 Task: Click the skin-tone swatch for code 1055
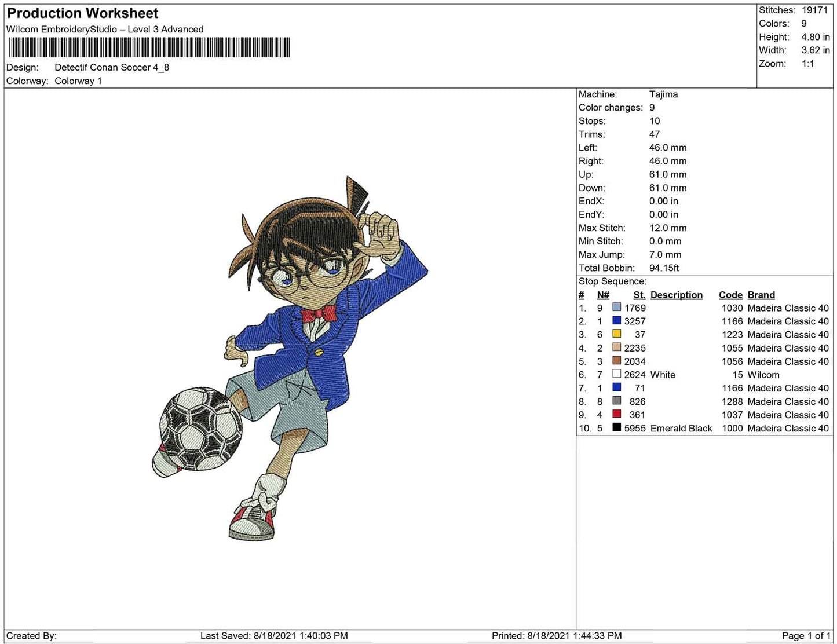(616, 347)
